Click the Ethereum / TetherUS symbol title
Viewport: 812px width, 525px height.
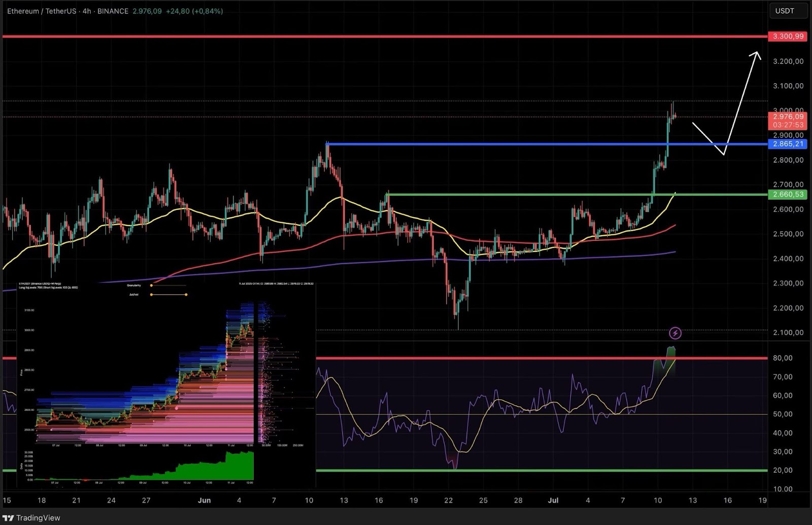coord(42,11)
